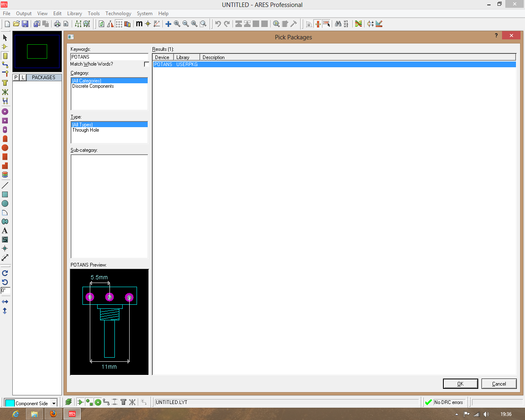Toggle the 'L' button in the PACKAGES selector
Image resolution: width=525 pixels, height=420 pixels.
(23, 77)
